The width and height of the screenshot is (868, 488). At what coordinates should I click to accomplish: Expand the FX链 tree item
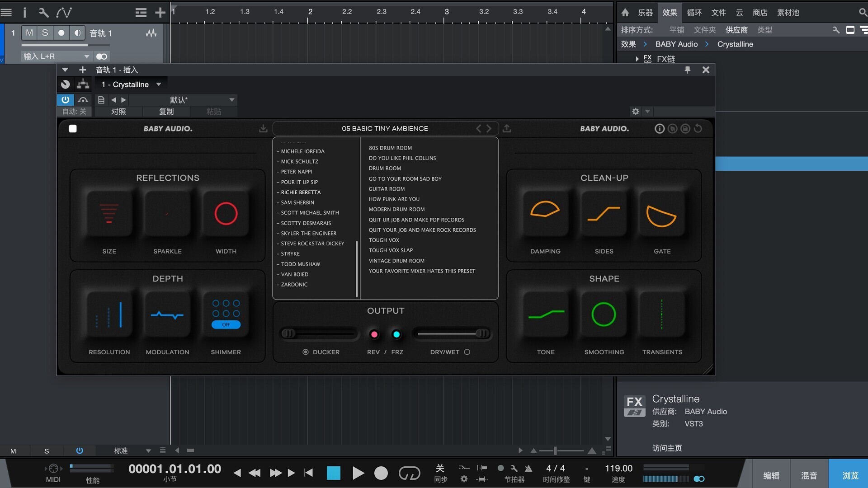[637, 59]
